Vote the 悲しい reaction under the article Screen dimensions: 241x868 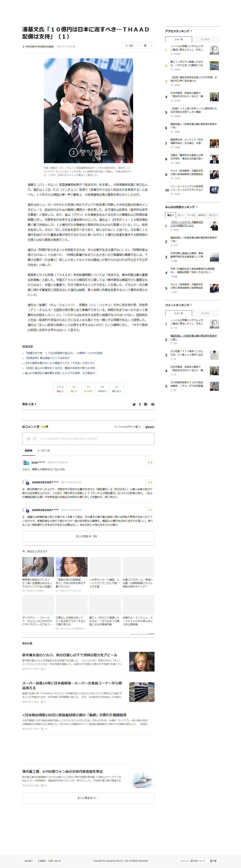click(x=74, y=389)
